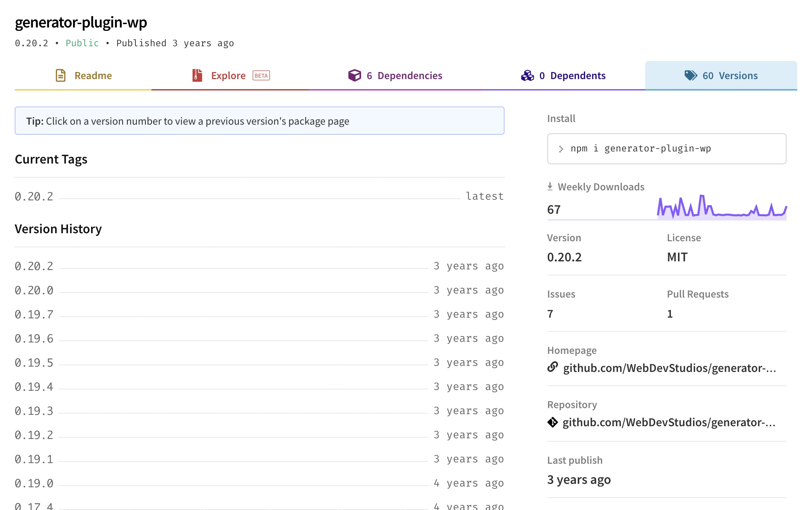Click the Dependents cubes icon
The image size is (812, 510).
tap(527, 75)
